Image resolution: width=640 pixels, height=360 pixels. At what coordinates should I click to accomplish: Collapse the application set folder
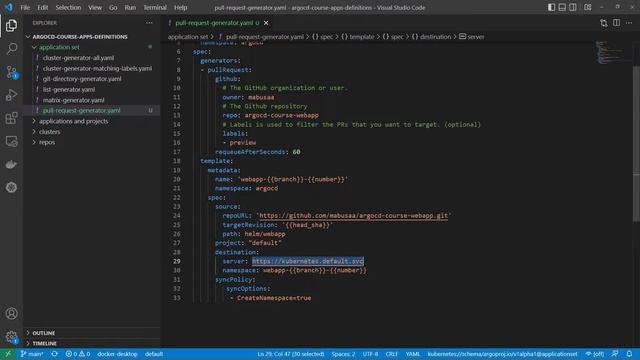coord(59,47)
